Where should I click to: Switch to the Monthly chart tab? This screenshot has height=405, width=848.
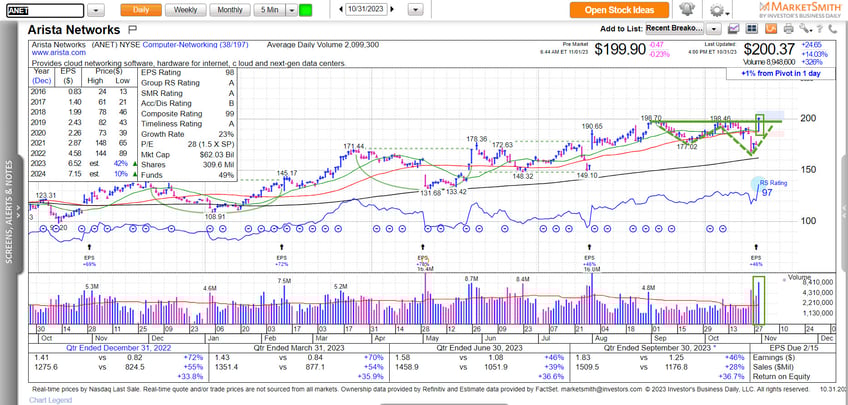[230, 10]
